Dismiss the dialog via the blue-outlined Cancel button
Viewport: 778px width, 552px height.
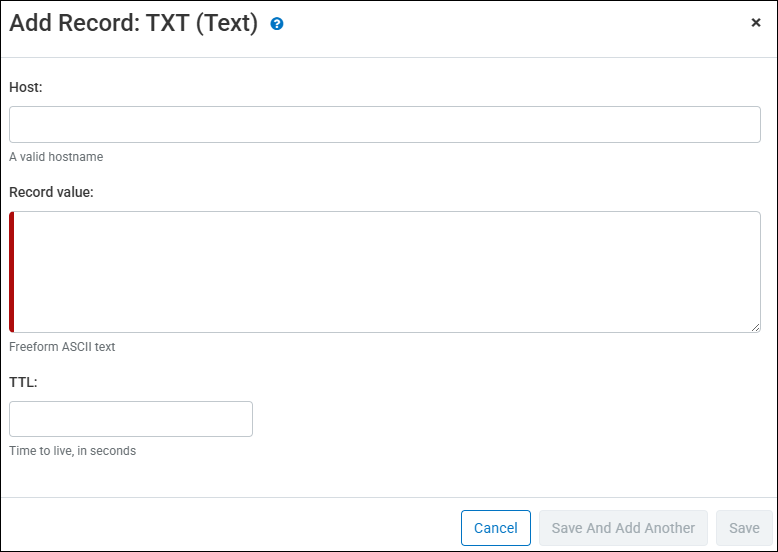tap(496, 528)
